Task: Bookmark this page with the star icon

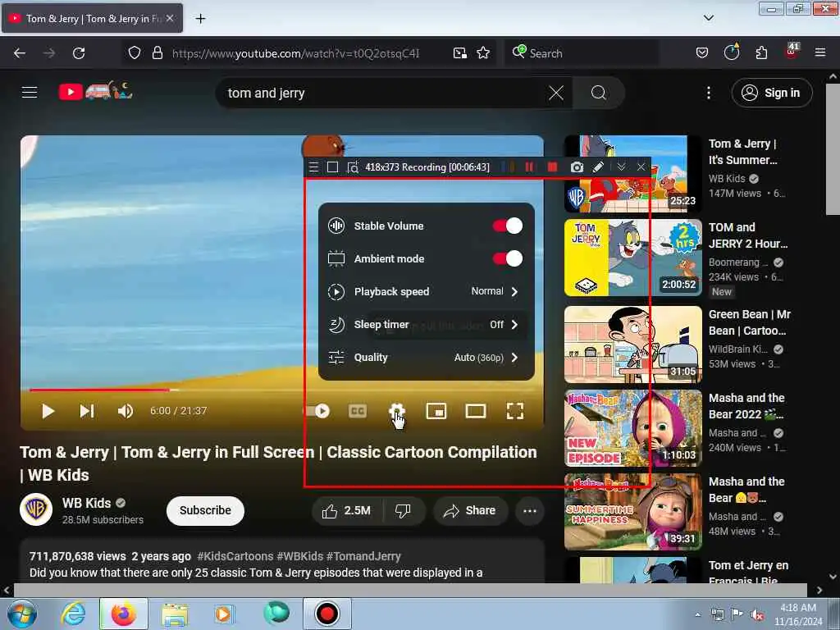Action: [483, 53]
